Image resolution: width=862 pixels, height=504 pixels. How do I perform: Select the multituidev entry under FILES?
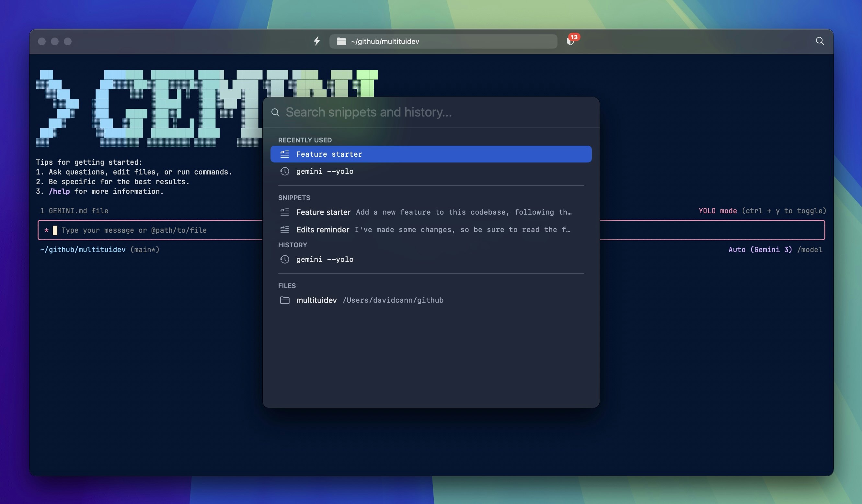coord(316,300)
